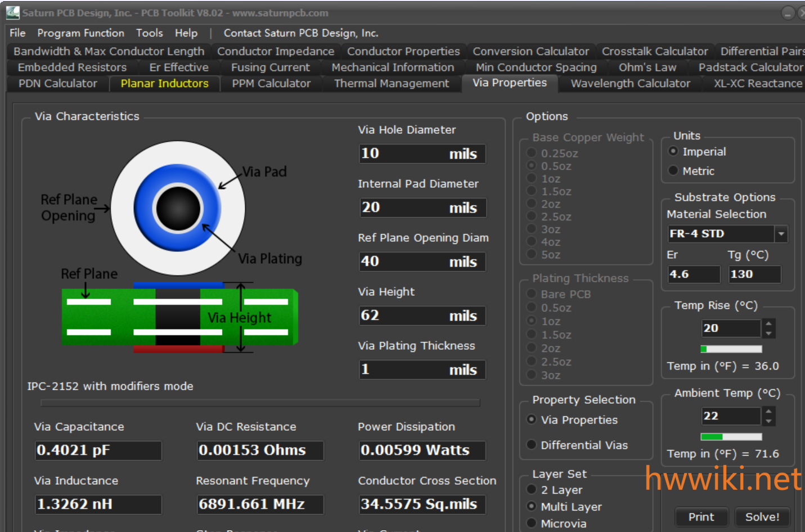Open the Material Selection dropdown arrow
Screen dimensions: 805x532
pos(781,234)
